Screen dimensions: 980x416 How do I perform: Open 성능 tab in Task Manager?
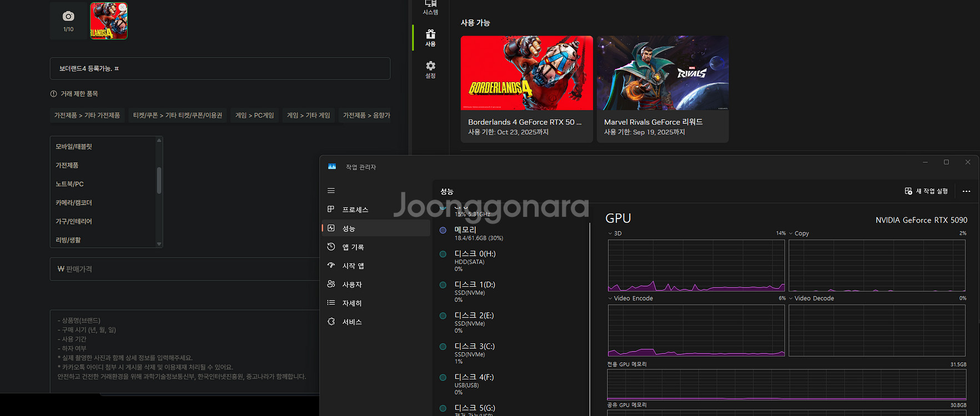tap(376, 228)
